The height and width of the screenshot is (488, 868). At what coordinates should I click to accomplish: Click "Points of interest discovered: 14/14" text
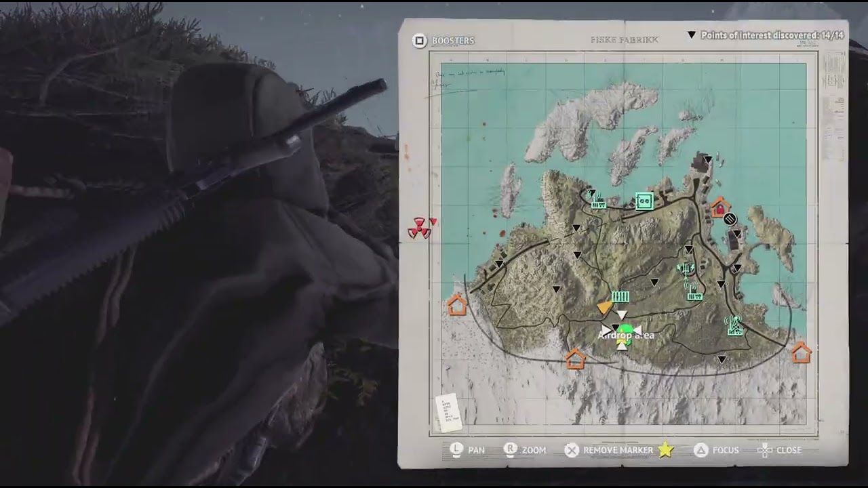point(772,35)
